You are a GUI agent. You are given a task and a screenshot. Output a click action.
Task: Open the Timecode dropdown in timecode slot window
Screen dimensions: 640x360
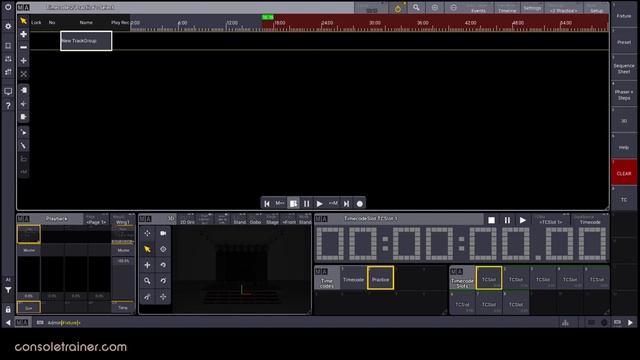tap(590, 220)
